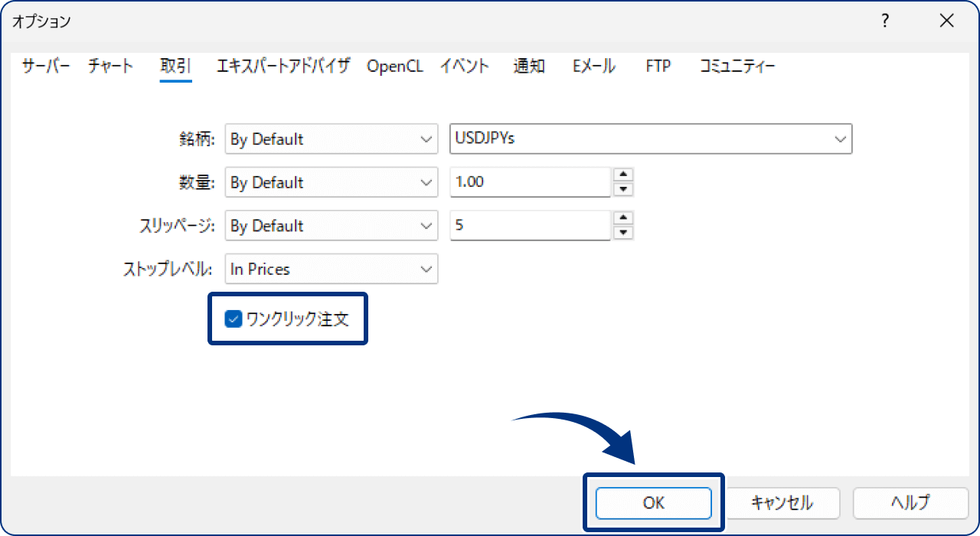Expand the ストップレベル In Prices dropdown

point(331,270)
